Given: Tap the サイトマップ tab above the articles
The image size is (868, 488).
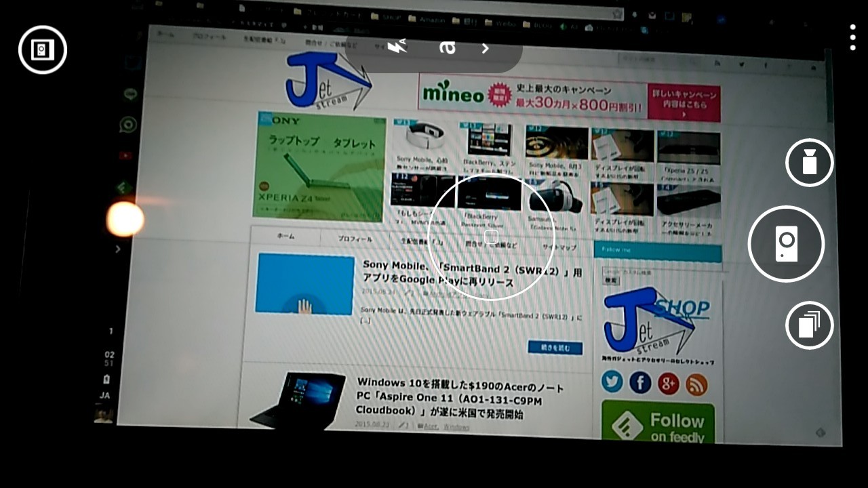Looking at the screenshot, I should pyautogui.click(x=559, y=247).
